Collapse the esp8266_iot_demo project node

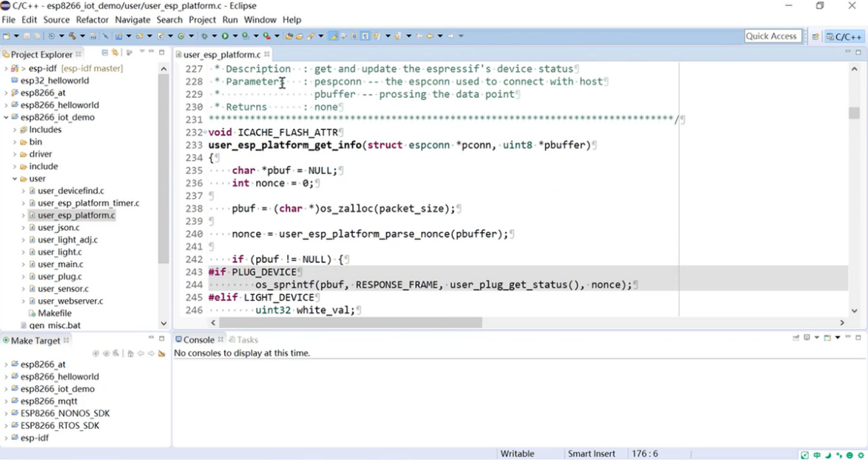[x=6, y=117]
